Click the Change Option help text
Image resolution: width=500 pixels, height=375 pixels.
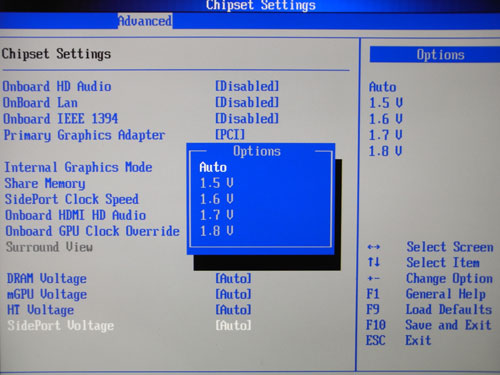click(449, 279)
